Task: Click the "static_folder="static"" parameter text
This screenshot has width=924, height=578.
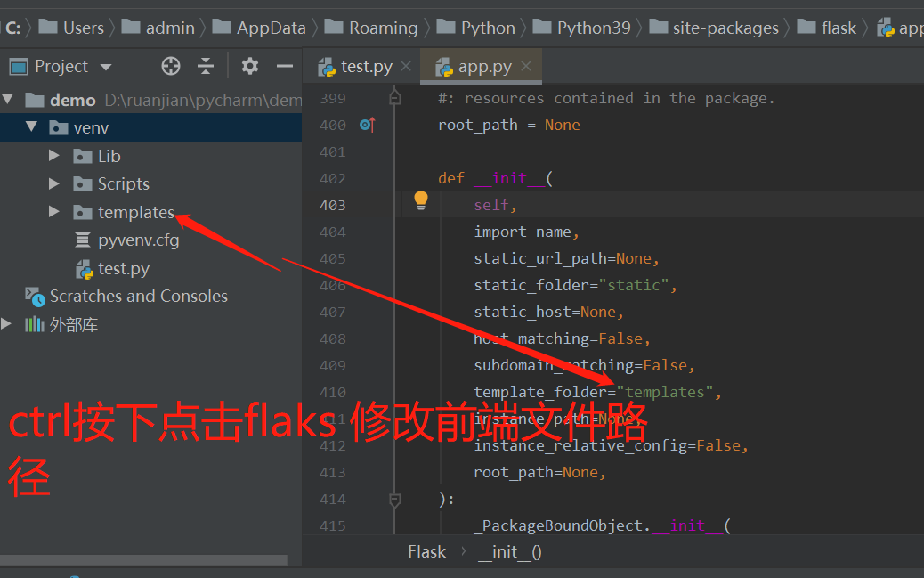Action: (x=571, y=286)
